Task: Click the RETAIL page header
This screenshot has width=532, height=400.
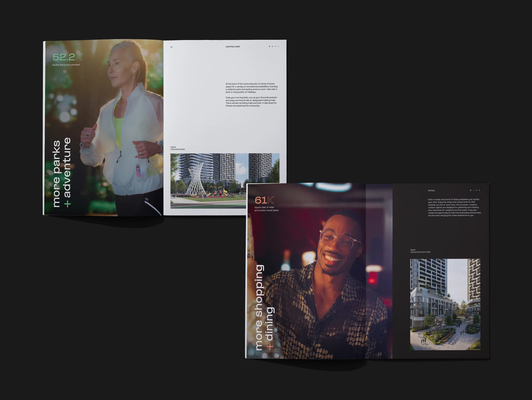Action: 431,191
